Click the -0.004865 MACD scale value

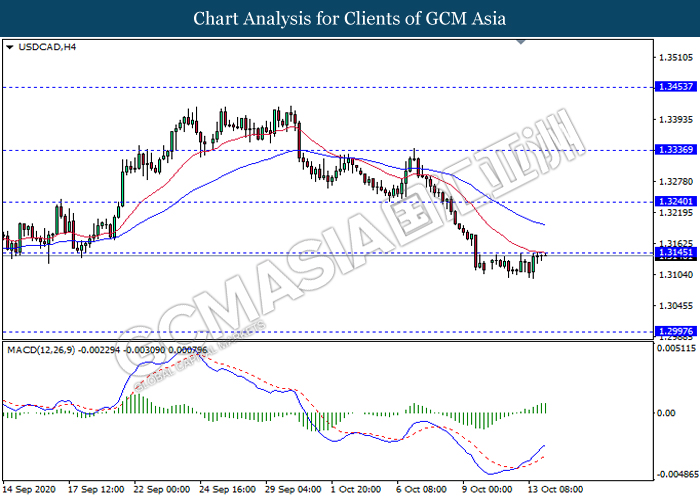point(676,474)
